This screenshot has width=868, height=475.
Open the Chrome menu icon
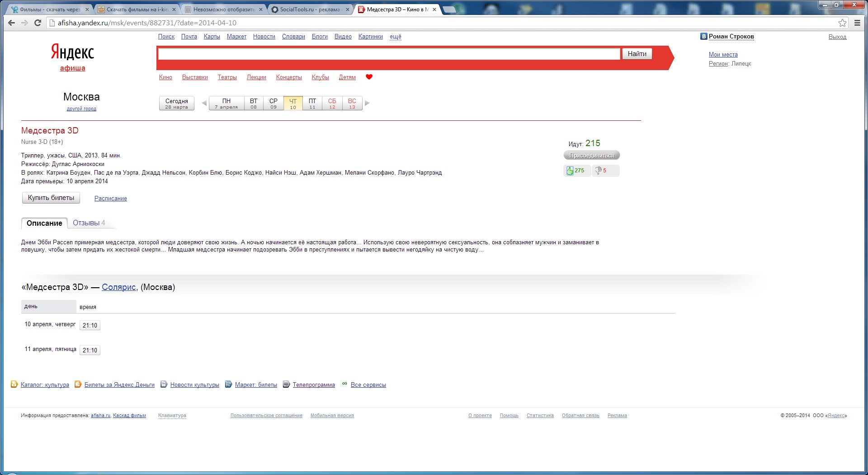[x=857, y=23]
